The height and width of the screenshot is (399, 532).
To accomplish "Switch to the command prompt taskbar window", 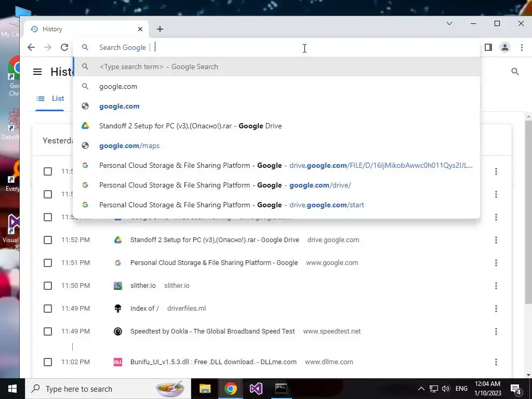I will point(281,389).
